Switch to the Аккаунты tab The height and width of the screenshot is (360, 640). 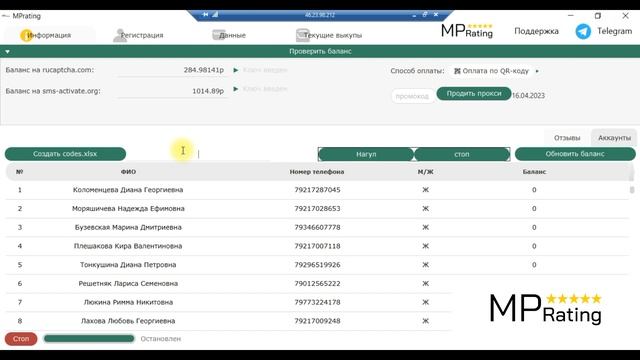614,138
